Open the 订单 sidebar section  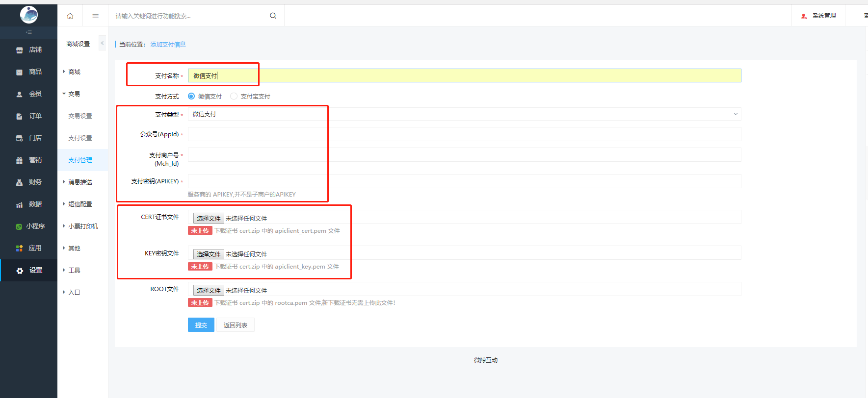29,116
